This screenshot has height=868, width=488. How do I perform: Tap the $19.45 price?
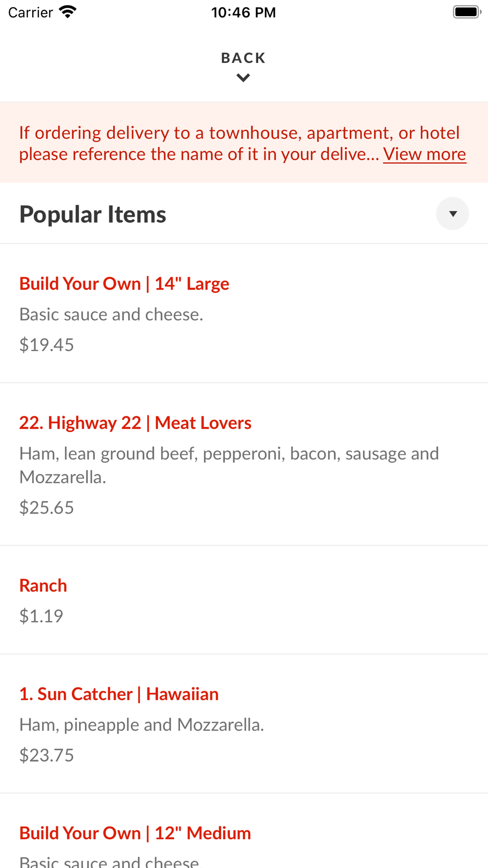46,345
